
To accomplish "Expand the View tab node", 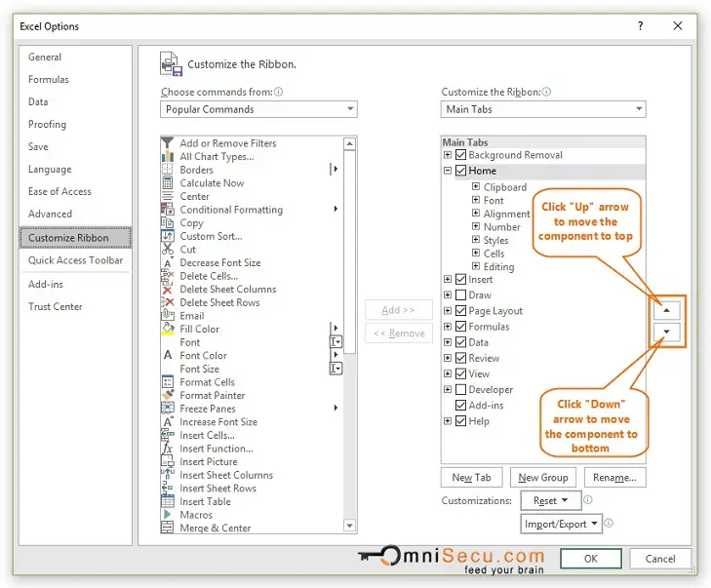I will (x=448, y=373).
